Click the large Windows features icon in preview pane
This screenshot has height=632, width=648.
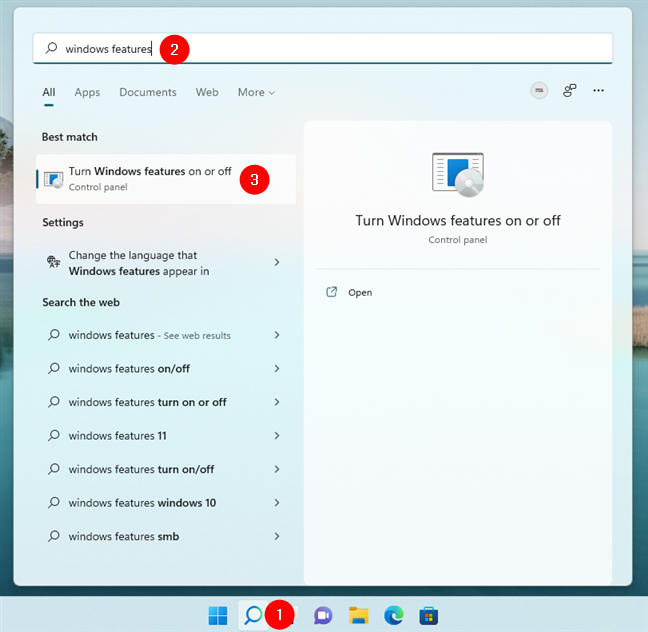(x=458, y=174)
